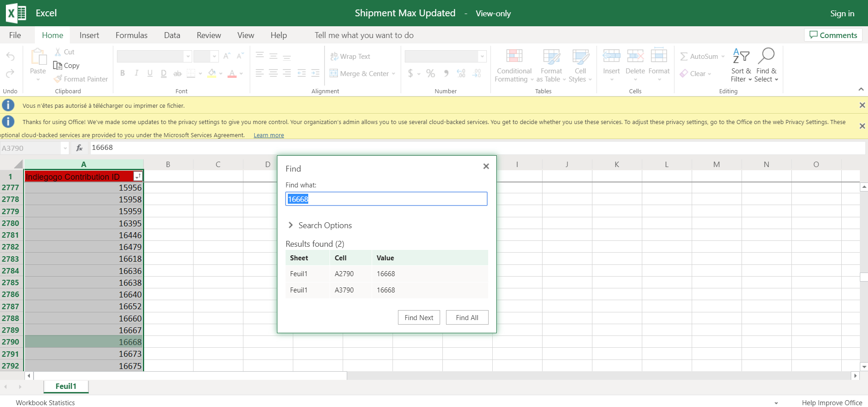Click the Copy icon in Clipboard

[58, 65]
